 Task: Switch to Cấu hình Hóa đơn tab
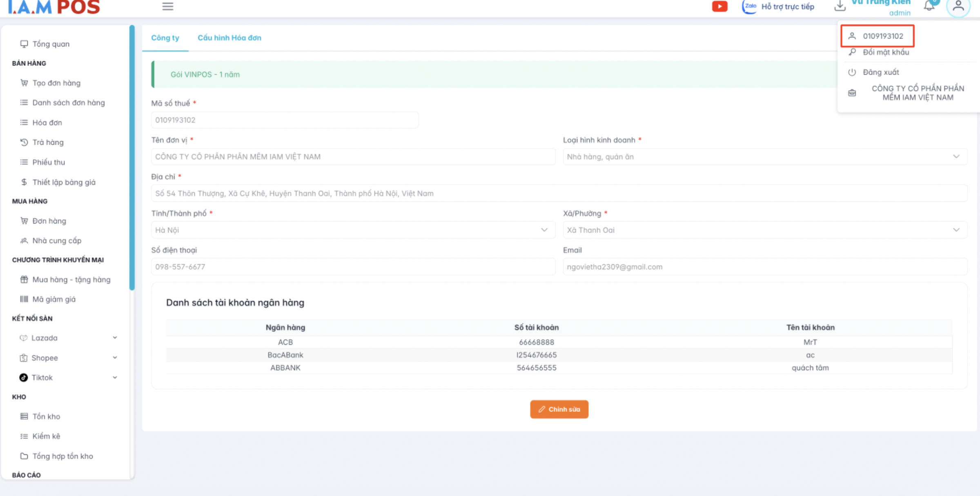tap(229, 38)
